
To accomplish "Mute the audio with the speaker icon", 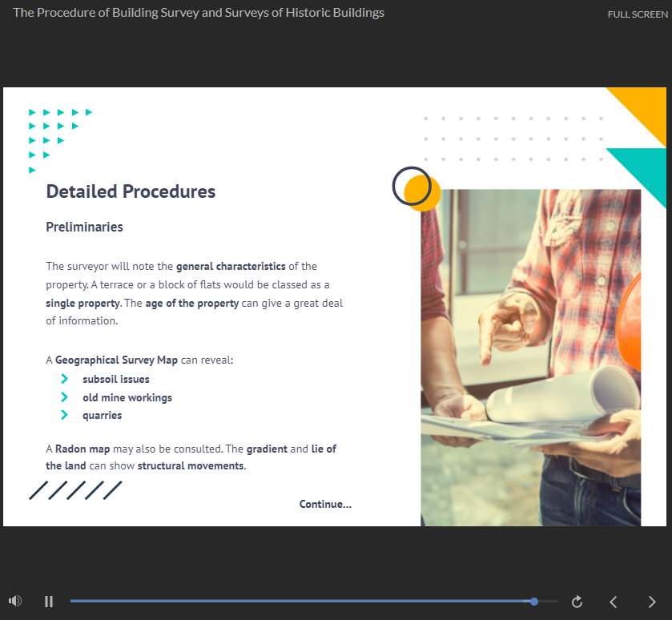I will coord(14,601).
